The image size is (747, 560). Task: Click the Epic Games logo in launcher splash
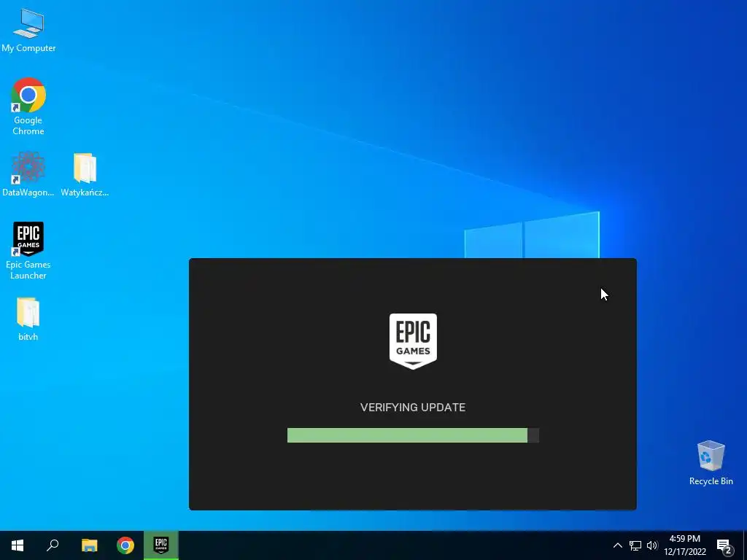413,341
